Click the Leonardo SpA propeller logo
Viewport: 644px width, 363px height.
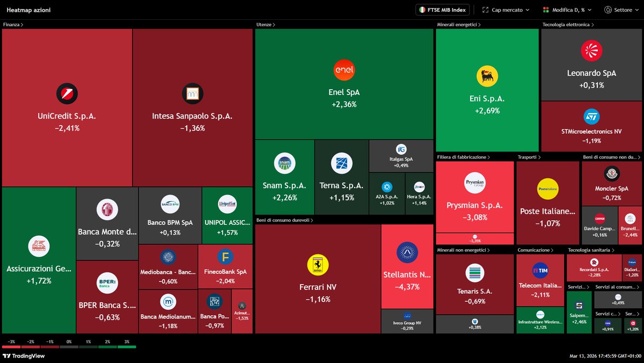coord(591,50)
